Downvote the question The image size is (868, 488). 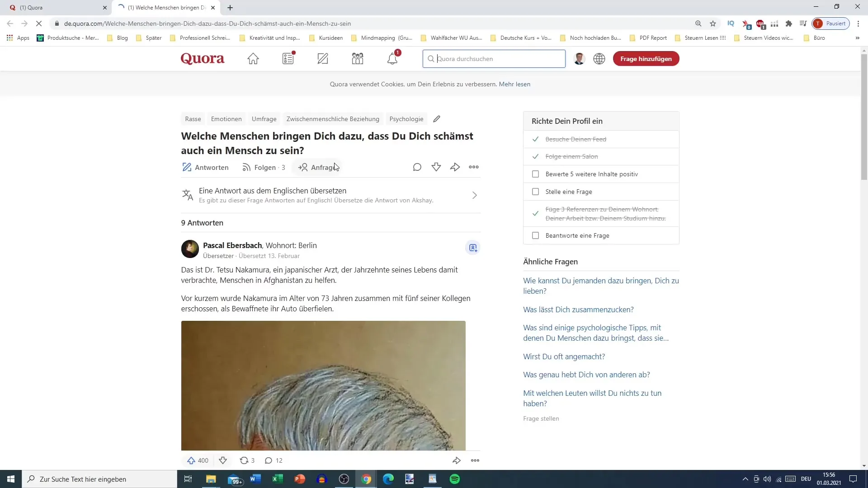pyautogui.click(x=436, y=167)
